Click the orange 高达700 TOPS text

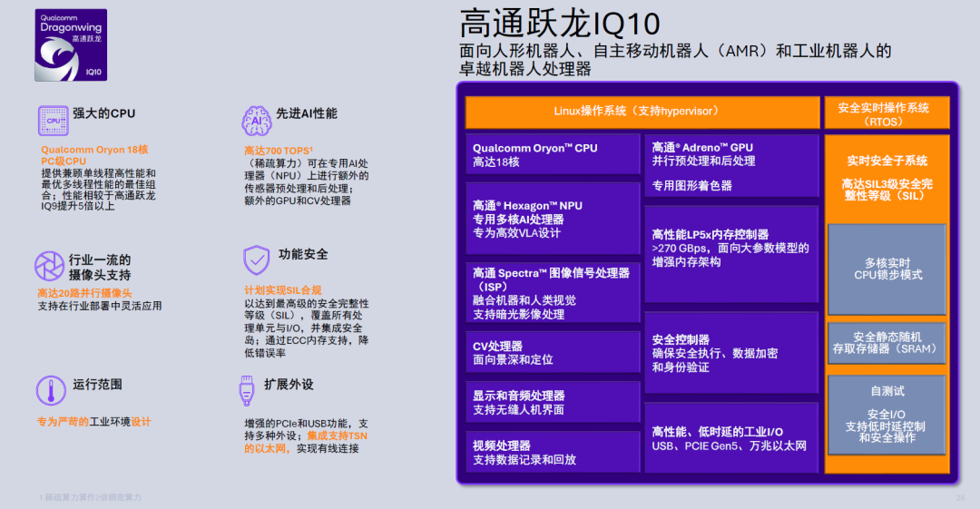click(279, 151)
